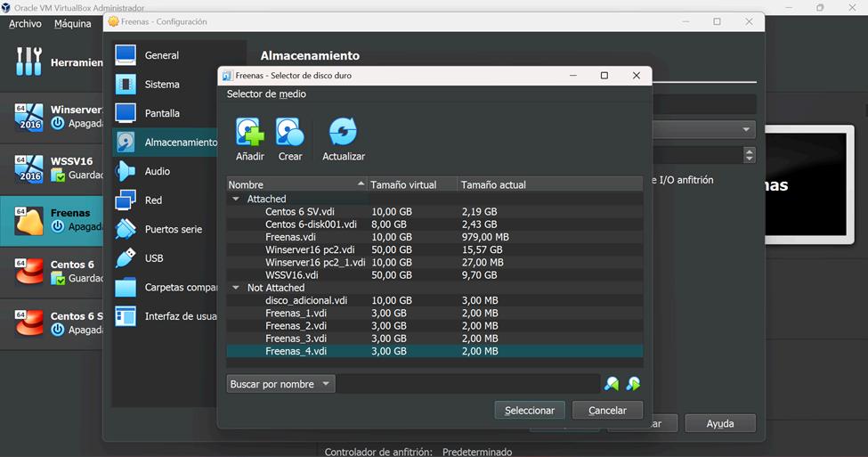Click the search text input field
Viewport: 868px width, 457px height.
point(468,384)
